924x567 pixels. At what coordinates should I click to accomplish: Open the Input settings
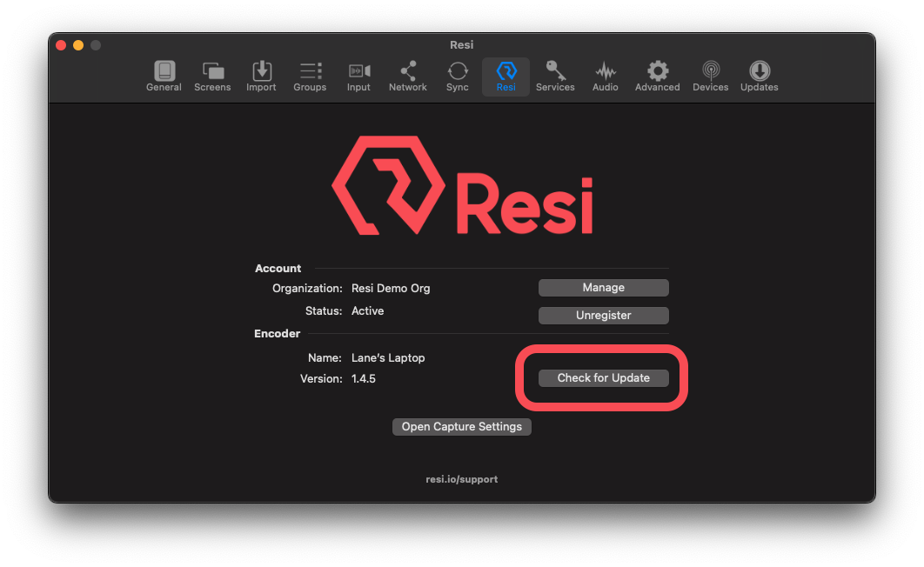tap(358, 76)
